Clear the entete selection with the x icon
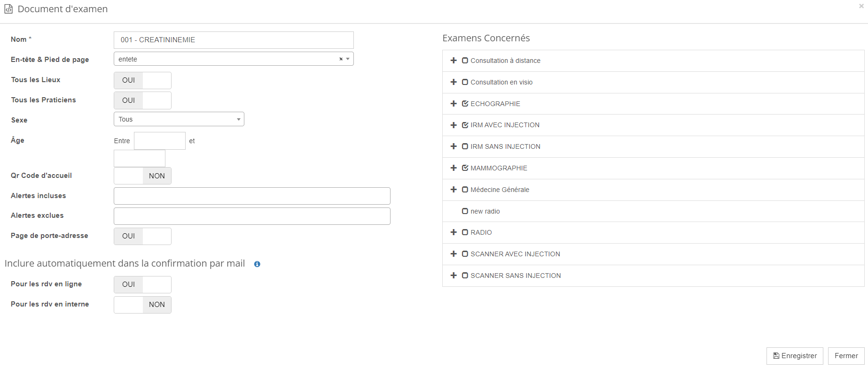The width and height of the screenshot is (868, 368). click(341, 59)
